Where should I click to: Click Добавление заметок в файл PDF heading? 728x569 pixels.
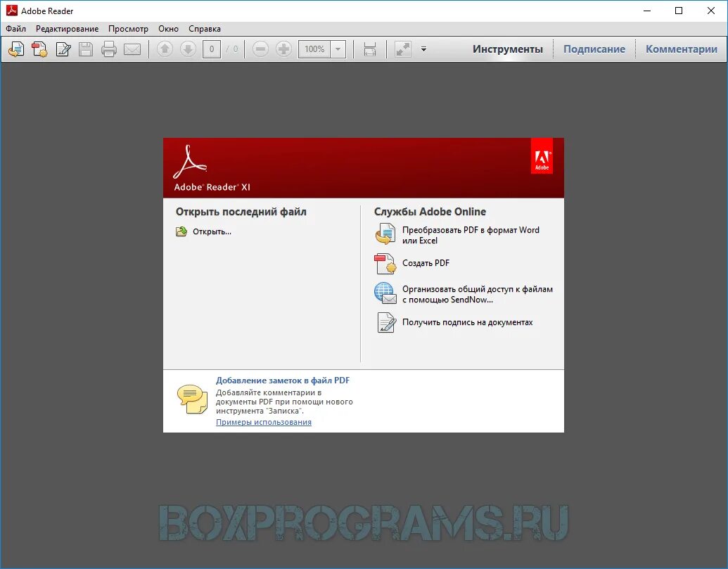(283, 380)
